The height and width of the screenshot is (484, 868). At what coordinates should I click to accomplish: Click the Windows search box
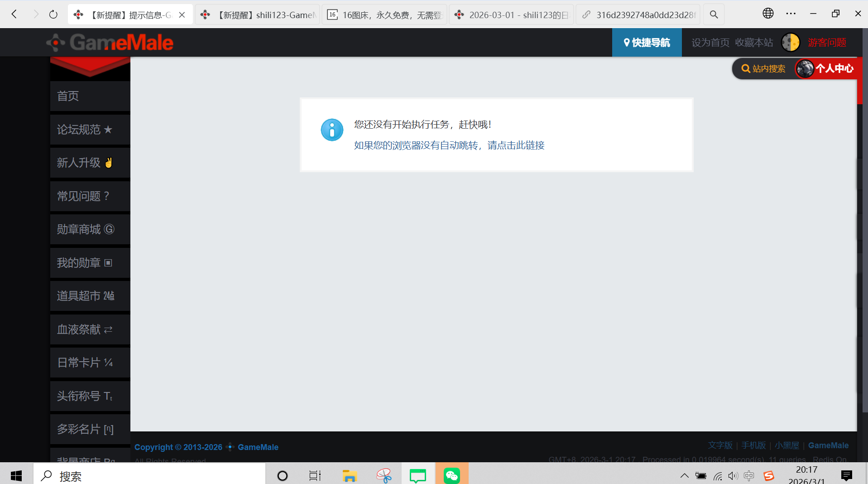click(x=149, y=476)
